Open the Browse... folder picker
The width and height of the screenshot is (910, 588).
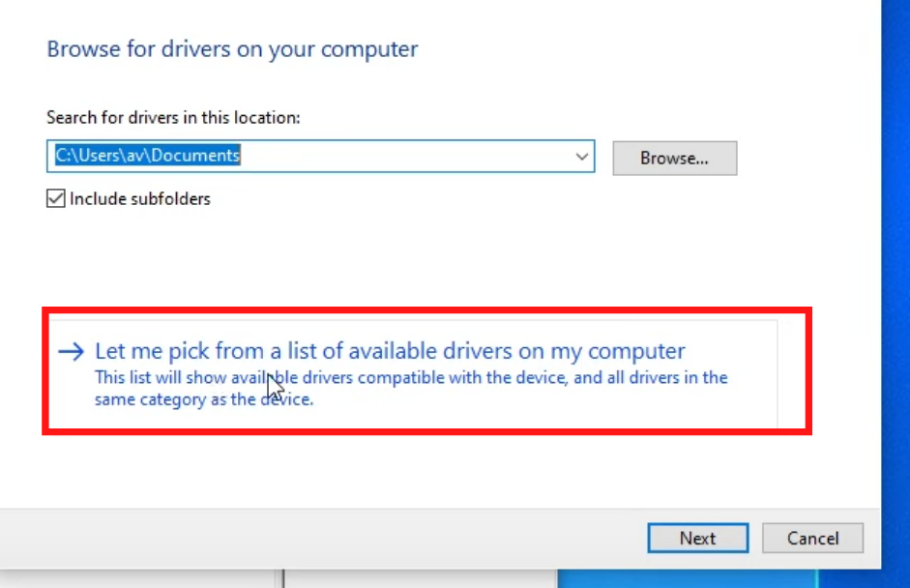coord(675,158)
